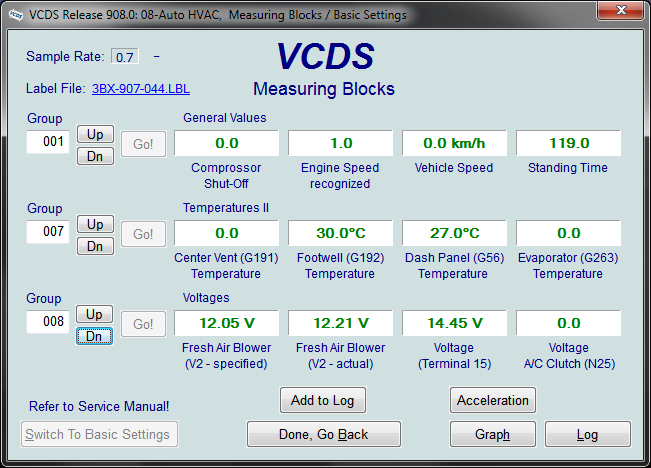Select Footwell (G192) value 30.0°C
This screenshot has width=651, height=468.
pyautogui.click(x=340, y=233)
